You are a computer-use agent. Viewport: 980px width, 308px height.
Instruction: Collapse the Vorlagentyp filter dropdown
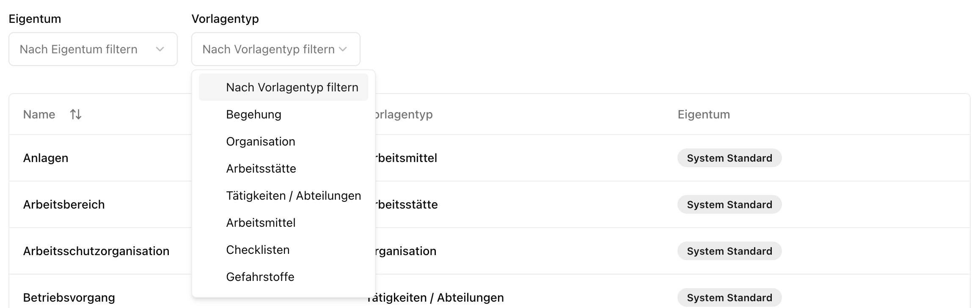point(275,49)
